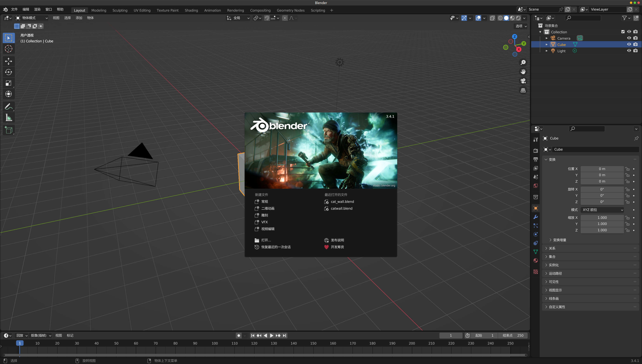Click the zoom view magnifier icon
Screen dimensions: 642x364
point(523,62)
